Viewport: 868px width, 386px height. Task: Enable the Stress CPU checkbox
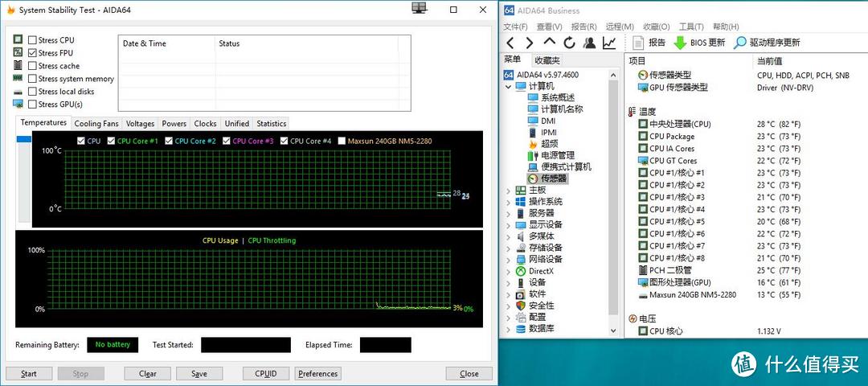(33, 40)
